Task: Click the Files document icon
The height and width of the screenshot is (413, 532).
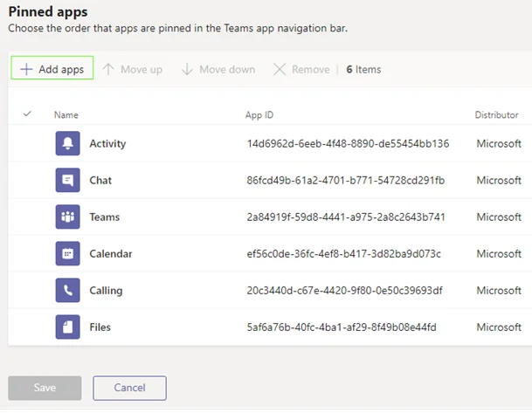Action: pyautogui.click(x=68, y=327)
